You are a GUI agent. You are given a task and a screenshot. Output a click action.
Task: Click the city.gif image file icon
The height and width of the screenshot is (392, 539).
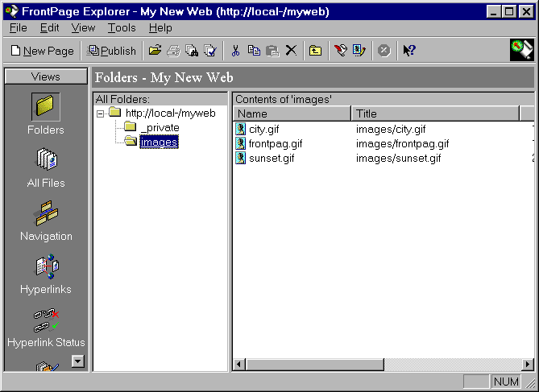click(241, 129)
